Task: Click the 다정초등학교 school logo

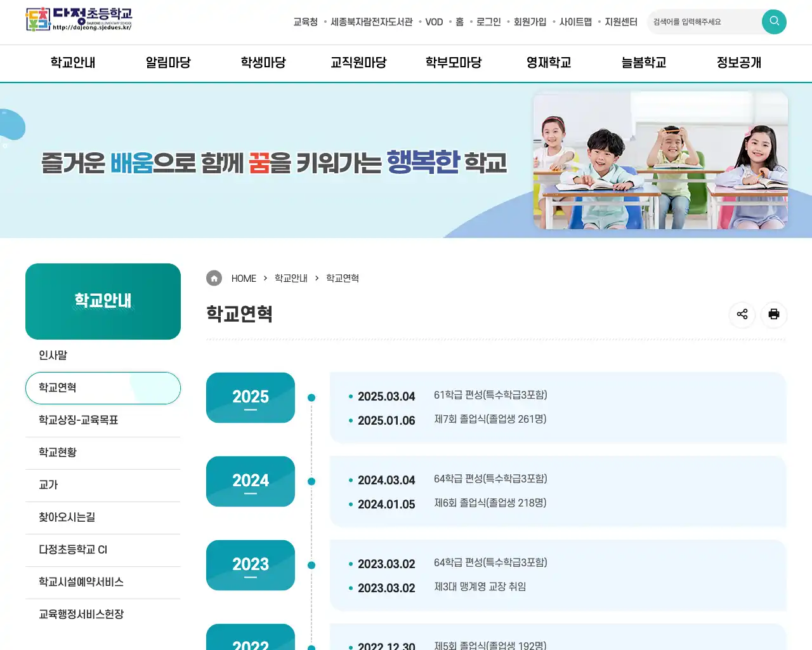Action: 79,20
